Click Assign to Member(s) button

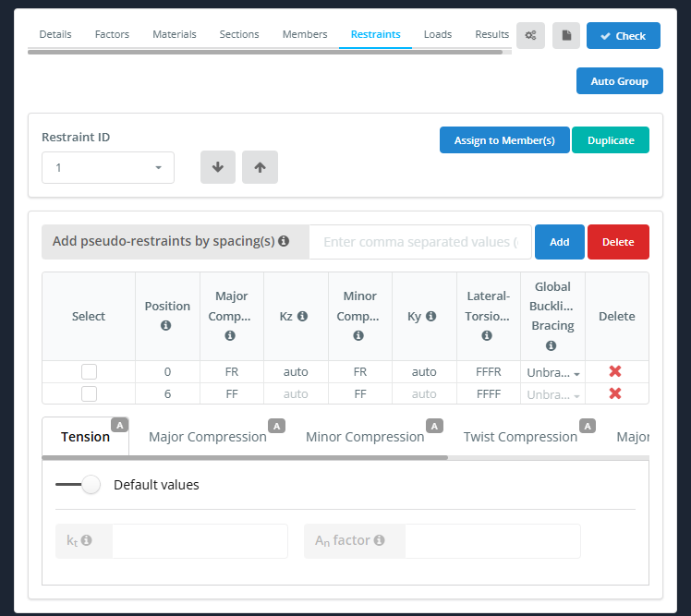504,140
